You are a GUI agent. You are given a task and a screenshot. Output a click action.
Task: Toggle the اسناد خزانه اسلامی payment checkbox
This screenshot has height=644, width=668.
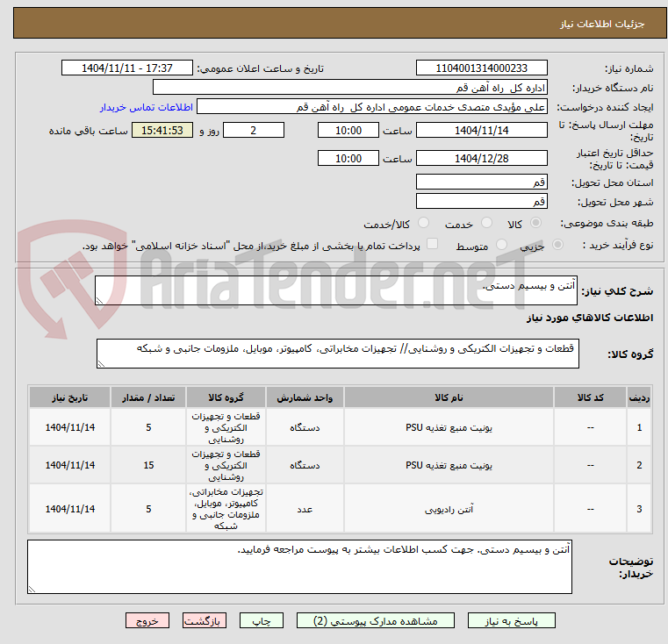(432, 244)
